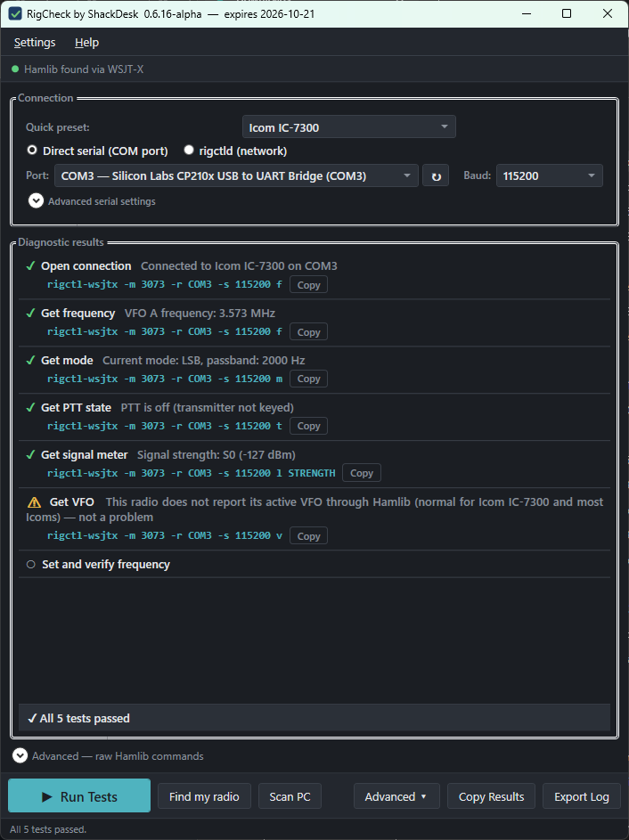Click the Scan PC button
The width and height of the screenshot is (629, 840).
[x=290, y=796]
